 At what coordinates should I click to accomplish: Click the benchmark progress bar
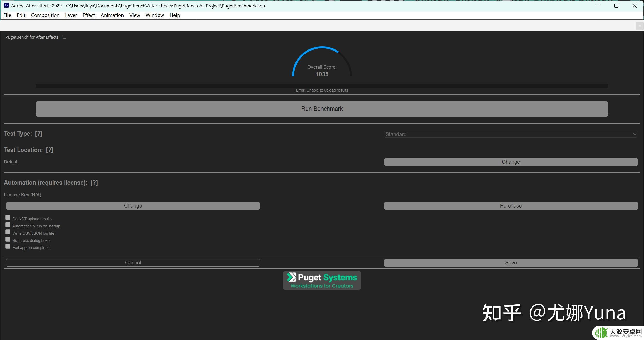(322, 86)
